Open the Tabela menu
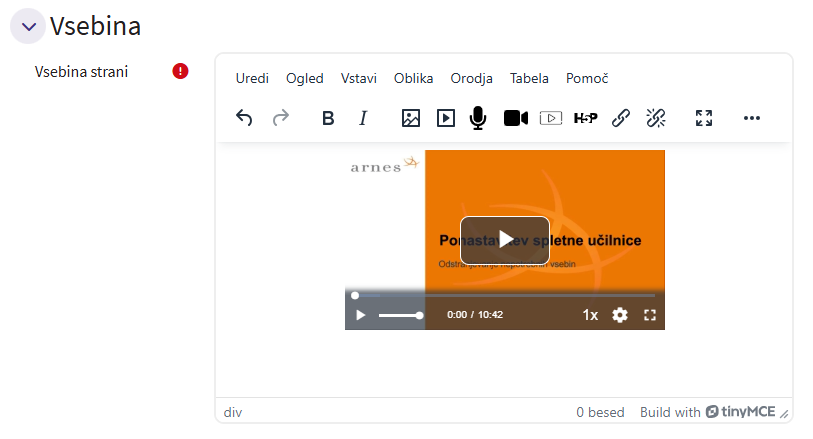Image resolution: width=813 pixels, height=439 pixels. click(529, 78)
